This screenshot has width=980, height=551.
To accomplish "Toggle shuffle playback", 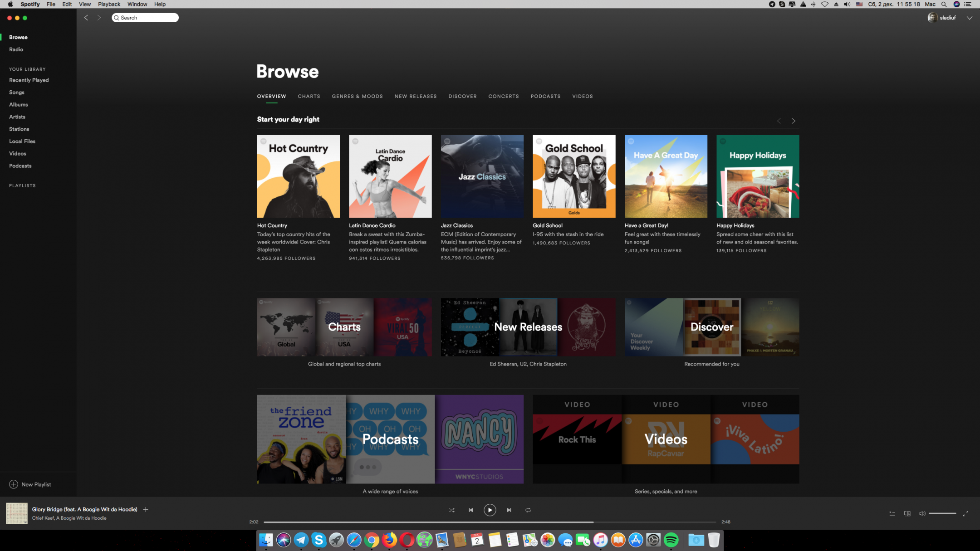I will [x=451, y=510].
